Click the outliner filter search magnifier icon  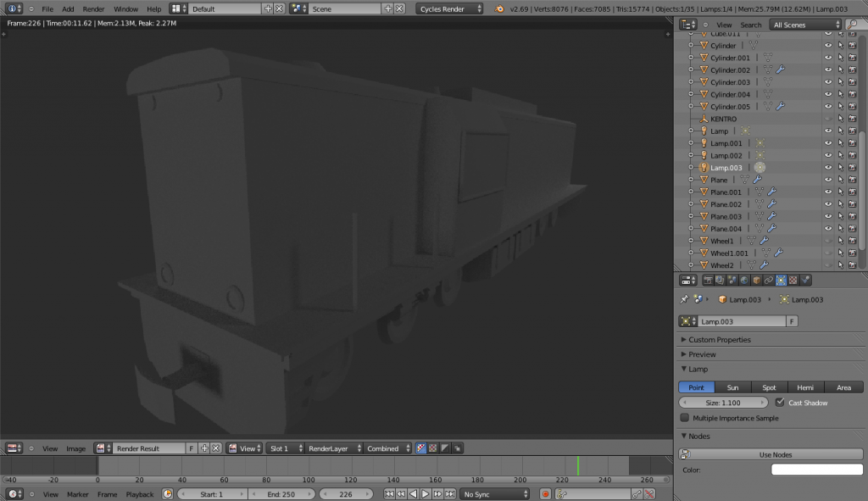tap(853, 25)
